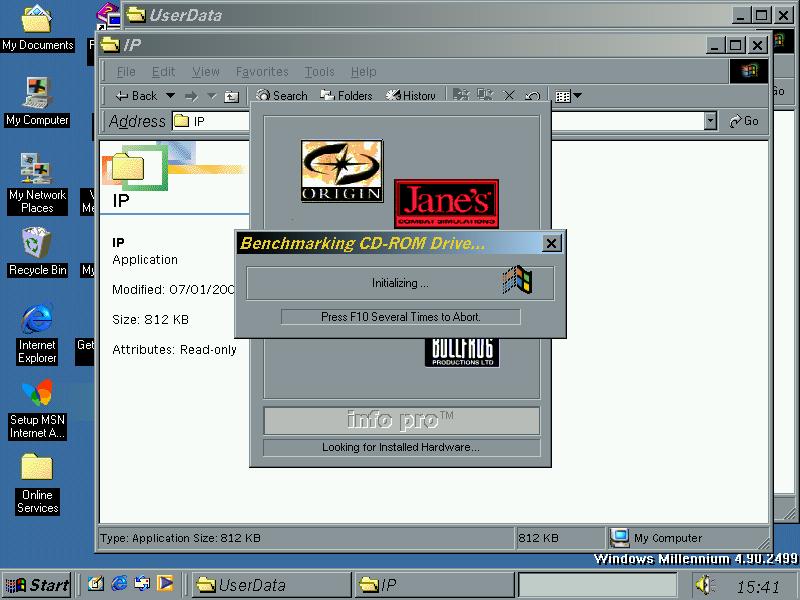Screen dimensions: 800x600
Task: Click the Up folder toolbar icon
Action: (231, 96)
